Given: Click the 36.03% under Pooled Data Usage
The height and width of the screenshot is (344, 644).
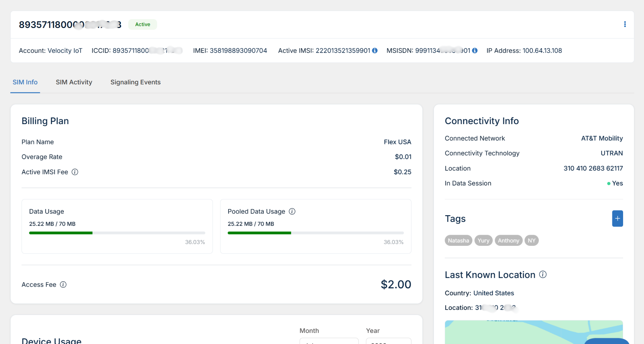Looking at the screenshot, I should click(393, 242).
